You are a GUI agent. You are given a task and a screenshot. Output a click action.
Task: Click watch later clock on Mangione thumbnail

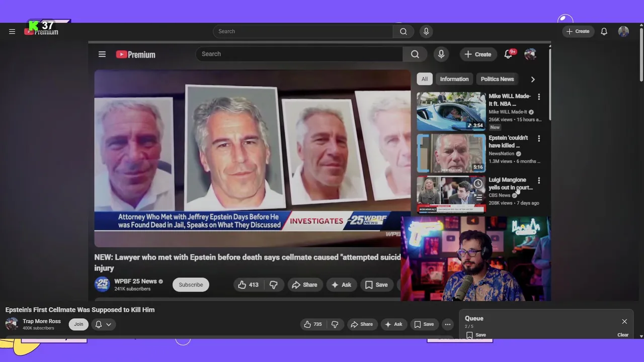478,184
